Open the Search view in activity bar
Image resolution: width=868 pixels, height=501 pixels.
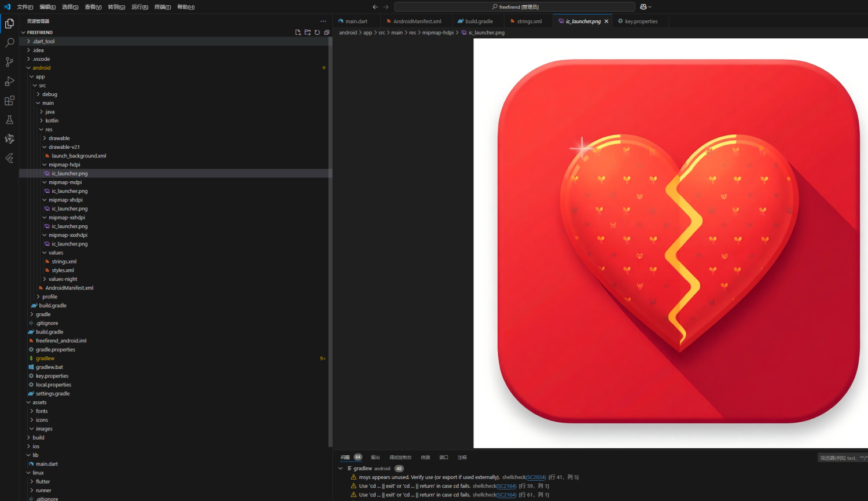tap(9, 43)
